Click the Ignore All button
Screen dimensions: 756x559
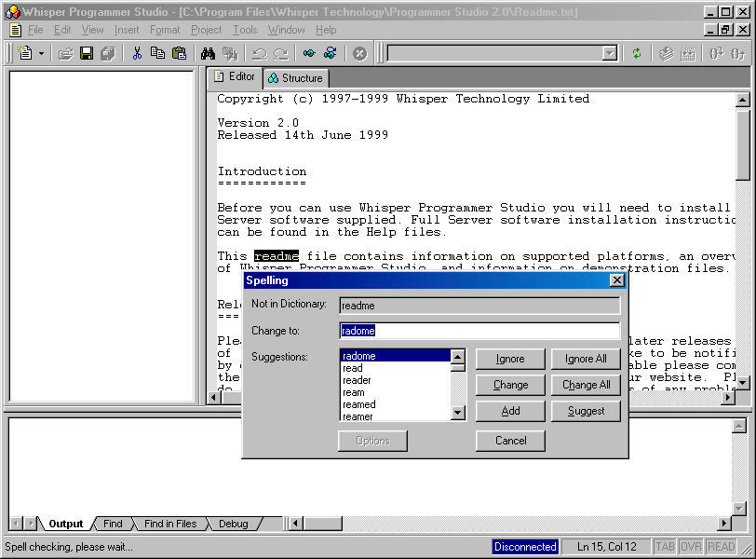point(586,359)
